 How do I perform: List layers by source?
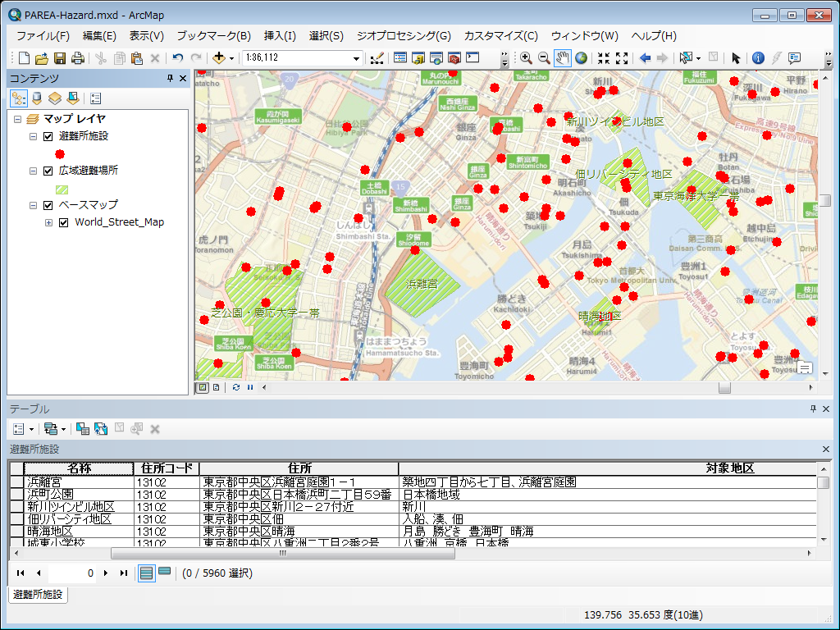tap(36, 98)
